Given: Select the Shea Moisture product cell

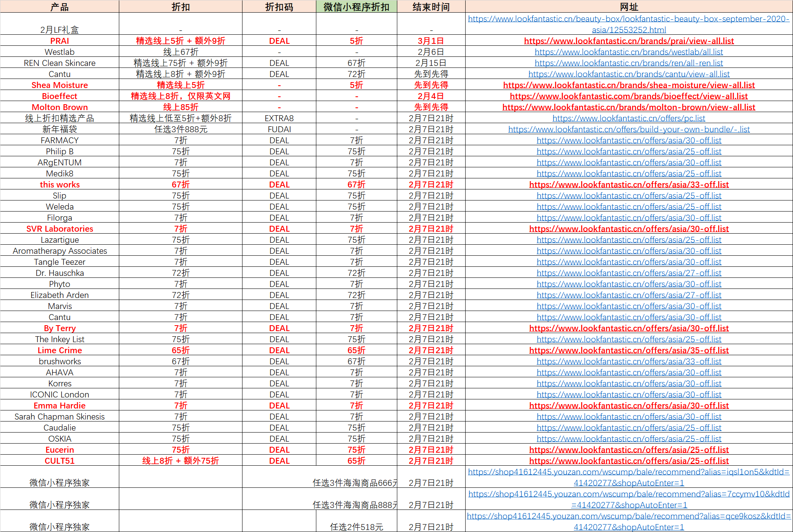Looking at the screenshot, I should point(60,85).
